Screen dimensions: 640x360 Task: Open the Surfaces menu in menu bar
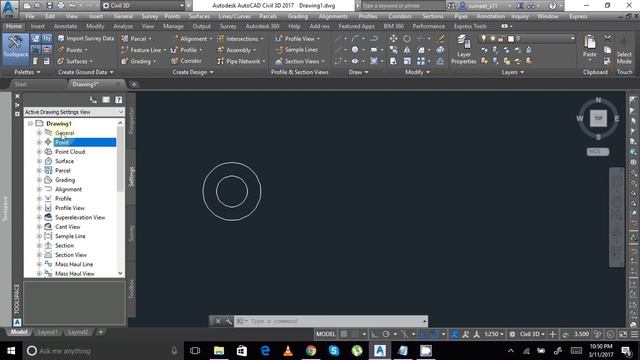pyautogui.click(x=199, y=16)
